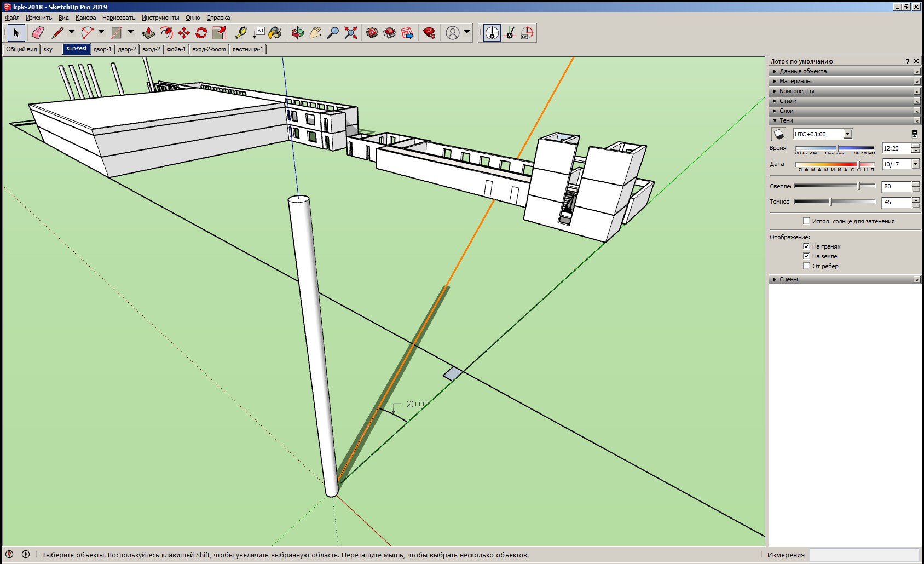The height and width of the screenshot is (564, 924).
Task: Open the UTC+03:00 time zone dropdown
Action: point(848,134)
